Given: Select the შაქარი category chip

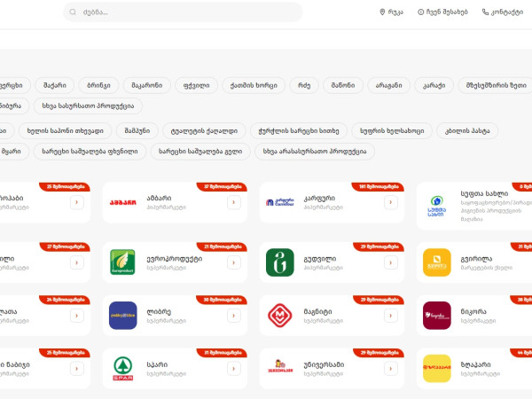Looking at the screenshot, I should 55,85.
